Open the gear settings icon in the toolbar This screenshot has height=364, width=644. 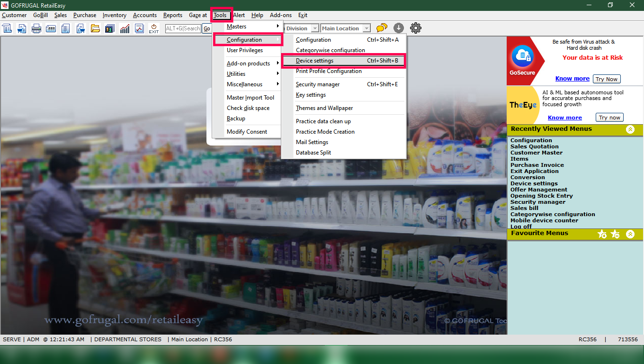click(416, 28)
